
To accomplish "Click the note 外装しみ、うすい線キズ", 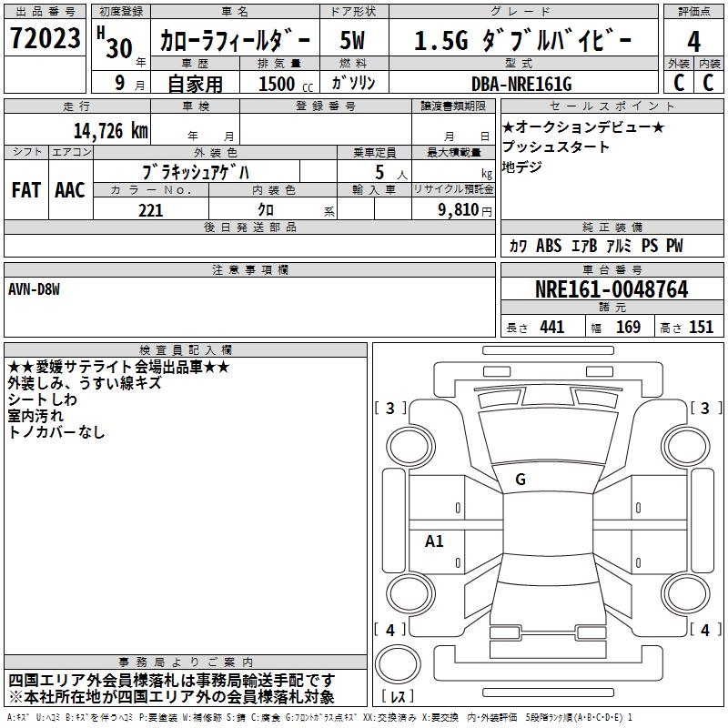I will click(x=85, y=383).
